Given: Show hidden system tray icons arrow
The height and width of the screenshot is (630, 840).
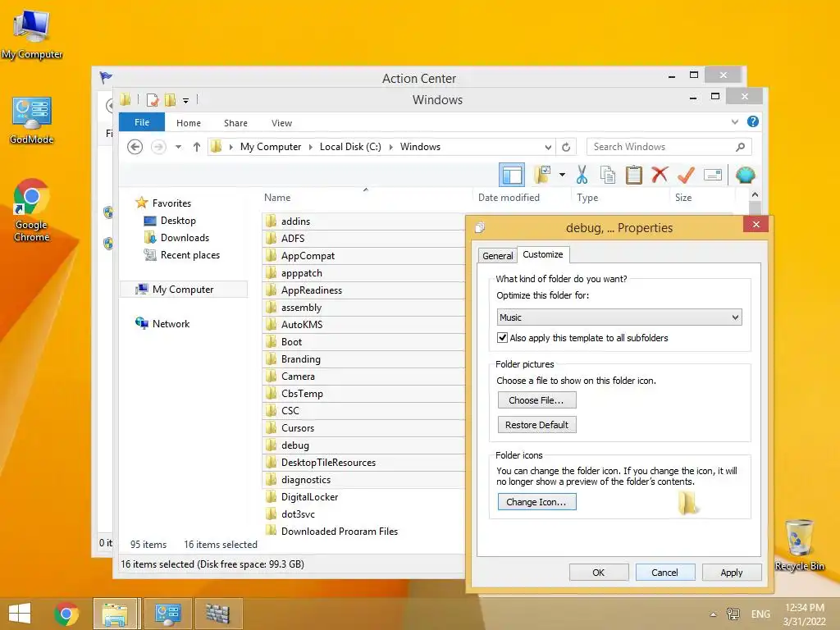Looking at the screenshot, I should point(713,614).
